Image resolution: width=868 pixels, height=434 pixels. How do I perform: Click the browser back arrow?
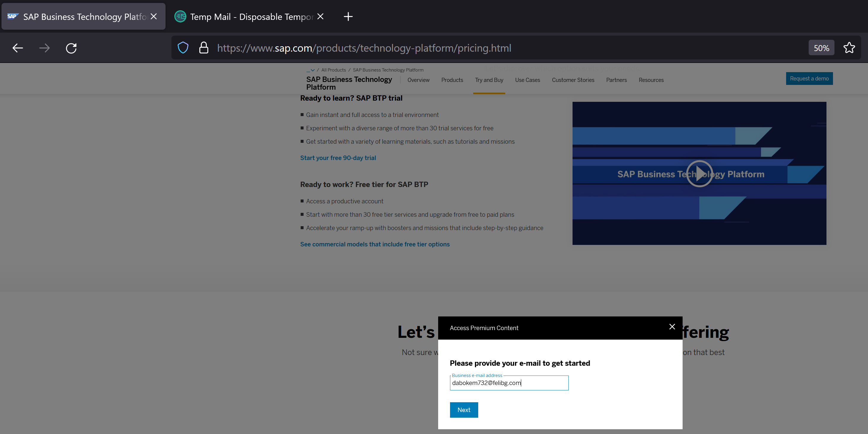[x=18, y=48]
